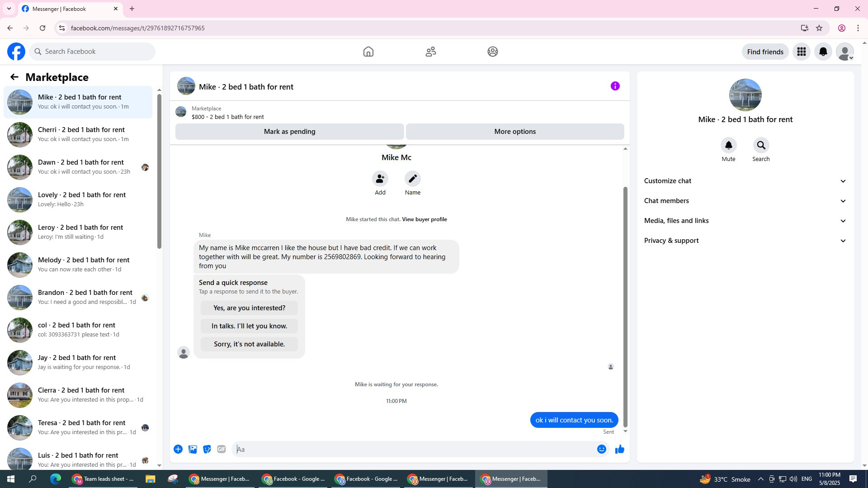
Task: Open the Windows Start menu
Action: (x=11, y=479)
